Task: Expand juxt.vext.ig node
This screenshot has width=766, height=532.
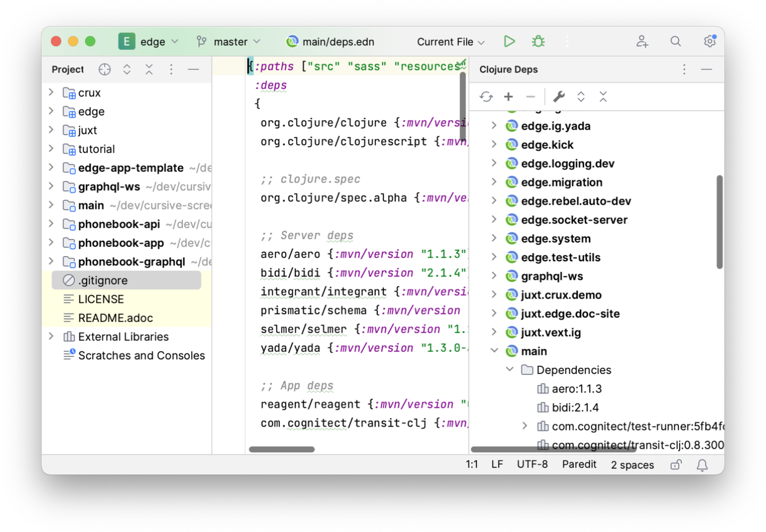Action: [x=494, y=332]
